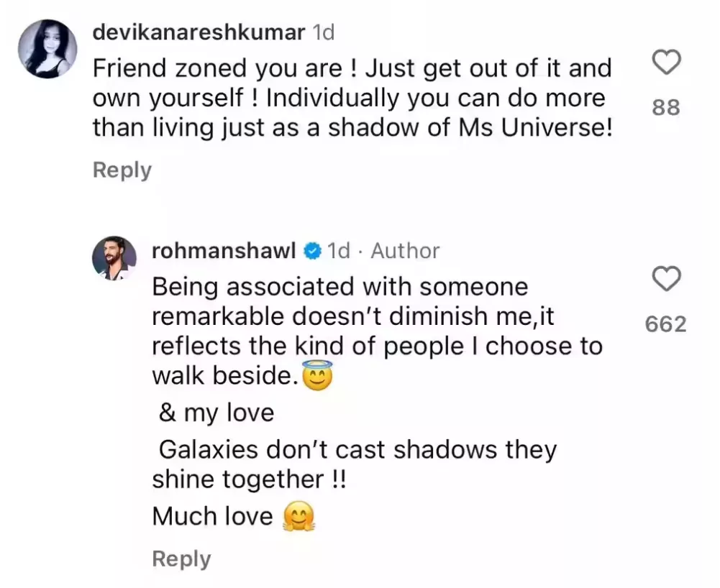Open rohmanshawl's profile picture
This screenshot has width=720, height=588.
[114, 257]
